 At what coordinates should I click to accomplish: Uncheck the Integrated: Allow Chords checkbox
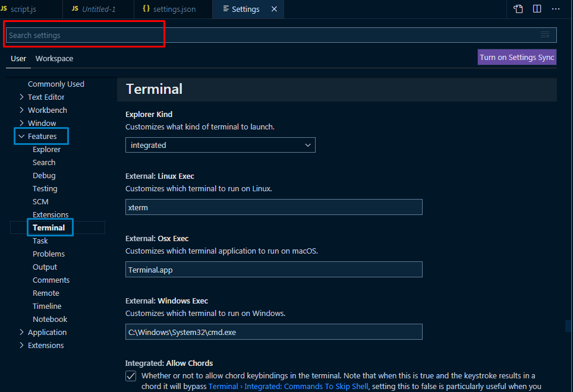(131, 376)
